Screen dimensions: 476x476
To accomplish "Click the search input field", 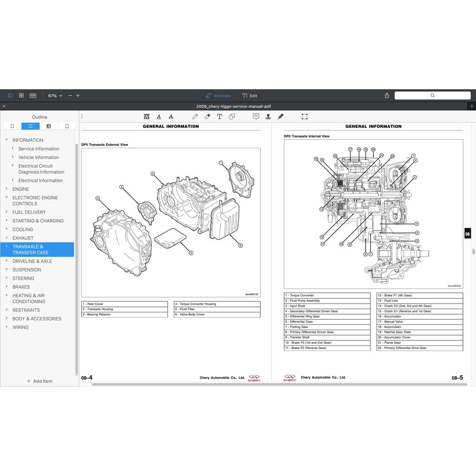I will [x=432, y=96].
